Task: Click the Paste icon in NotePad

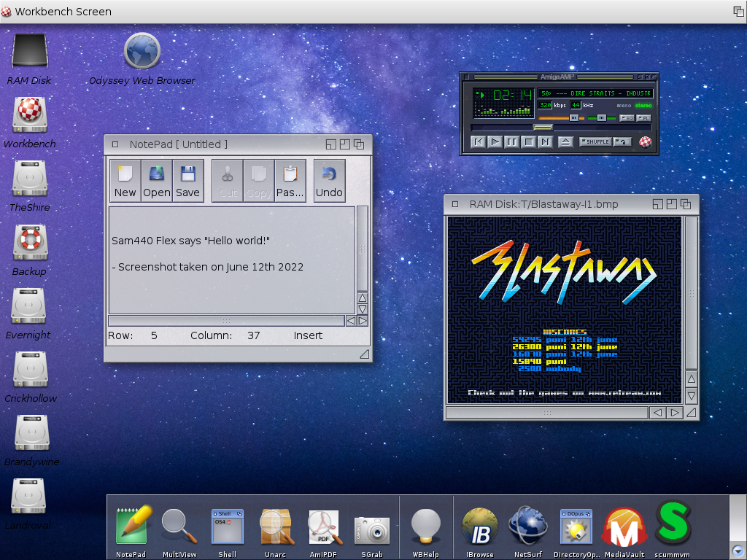Action: tap(290, 181)
